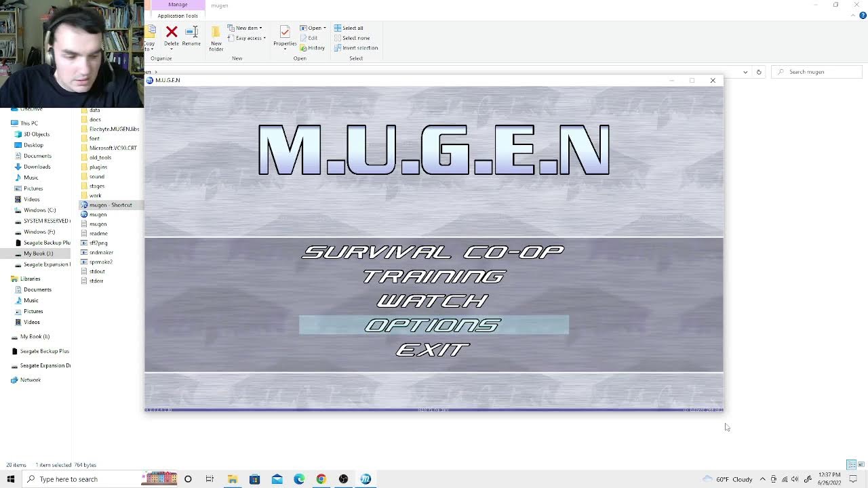868x488 pixels.
Task: Click Select all in the ribbon
Action: (x=349, y=28)
